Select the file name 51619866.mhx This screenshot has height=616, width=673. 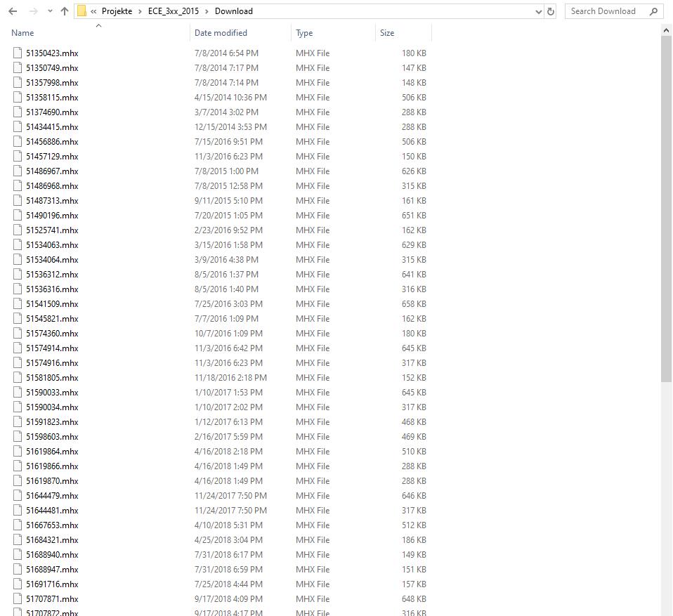[x=52, y=466]
